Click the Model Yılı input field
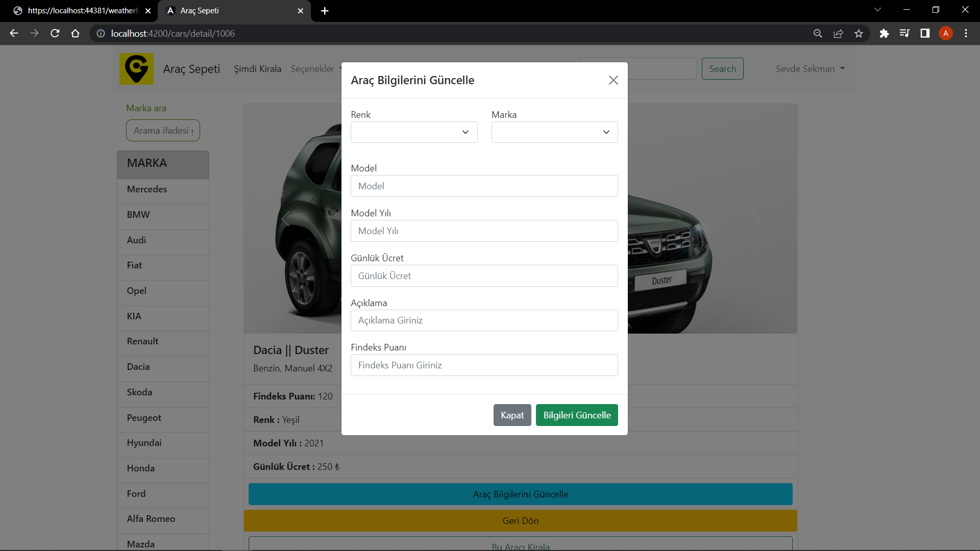The width and height of the screenshot is (980, 551). (x=484, y=231)
